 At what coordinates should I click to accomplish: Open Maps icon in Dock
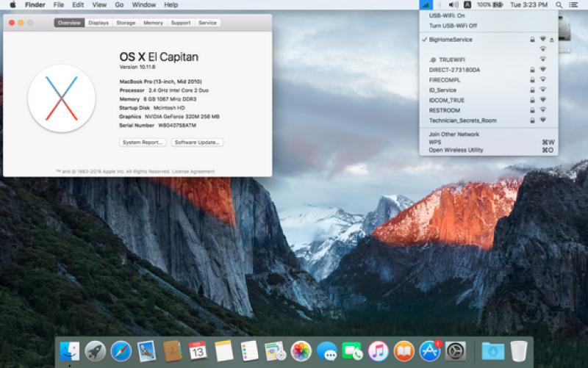pyautogui.click(x=275, y=351)
